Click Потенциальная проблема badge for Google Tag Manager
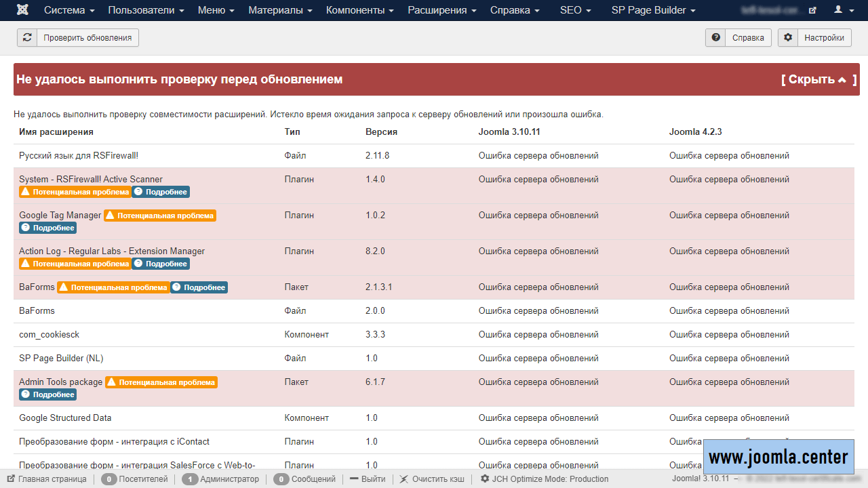This screenshot has width=868, height=488. point(160,216)
